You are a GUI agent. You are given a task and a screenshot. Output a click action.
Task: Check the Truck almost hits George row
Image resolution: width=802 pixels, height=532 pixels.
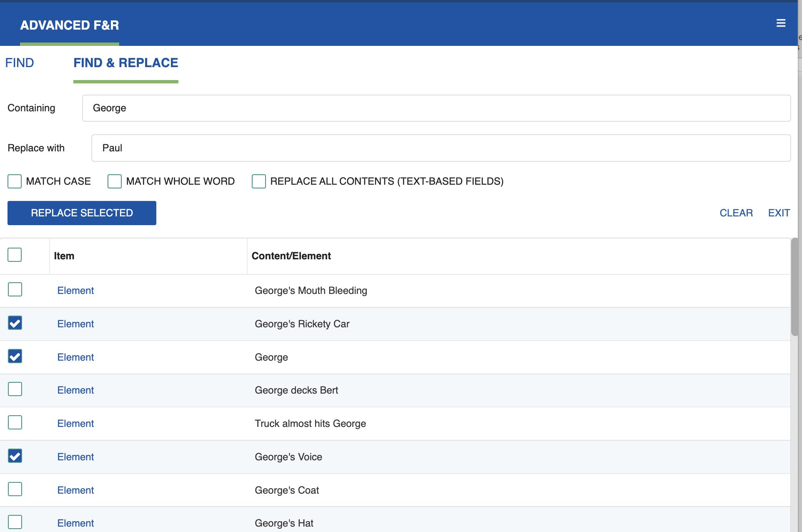[15, 422]
